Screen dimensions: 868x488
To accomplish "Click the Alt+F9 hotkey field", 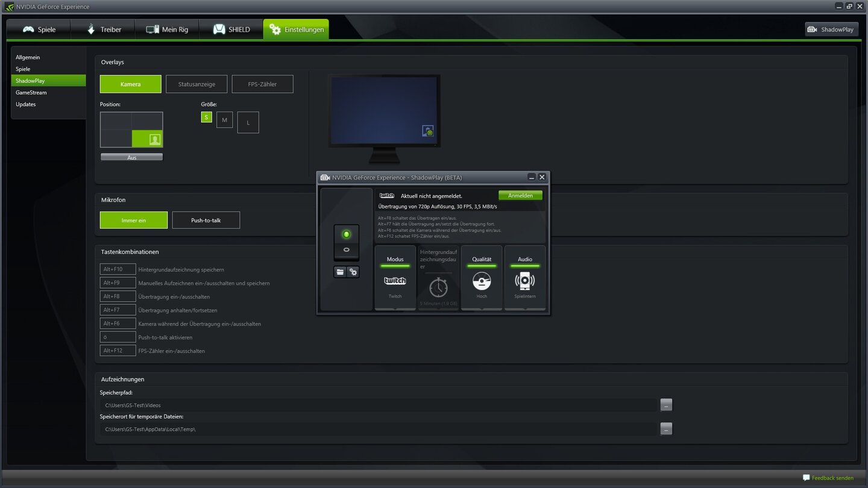I will coord(118,283).
